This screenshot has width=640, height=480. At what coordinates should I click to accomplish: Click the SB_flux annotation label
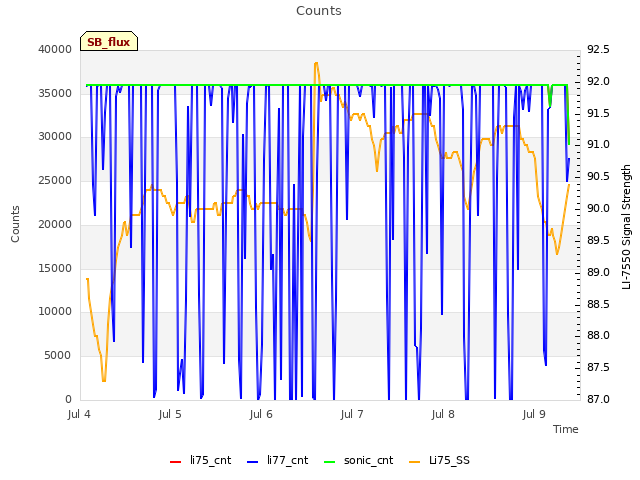tap(109, 42)
